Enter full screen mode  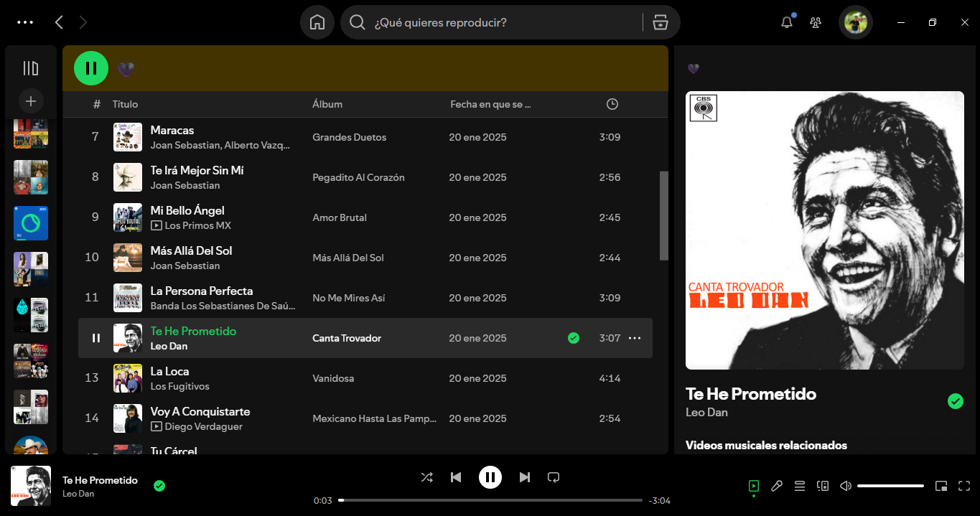964,486
